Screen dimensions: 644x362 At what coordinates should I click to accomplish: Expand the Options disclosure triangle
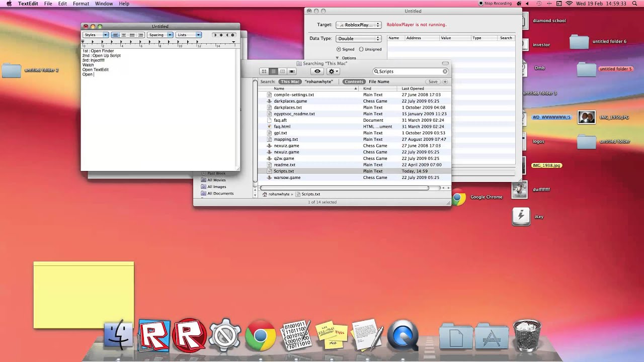(x=338, y=58)
